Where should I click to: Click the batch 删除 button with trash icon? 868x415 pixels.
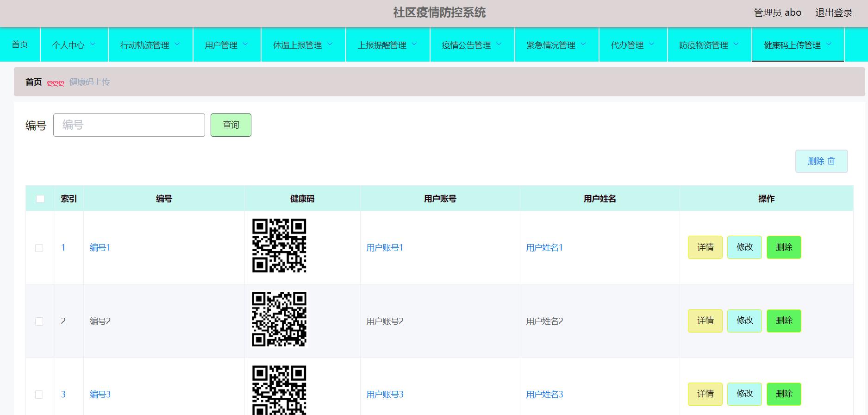pos(822,161)
